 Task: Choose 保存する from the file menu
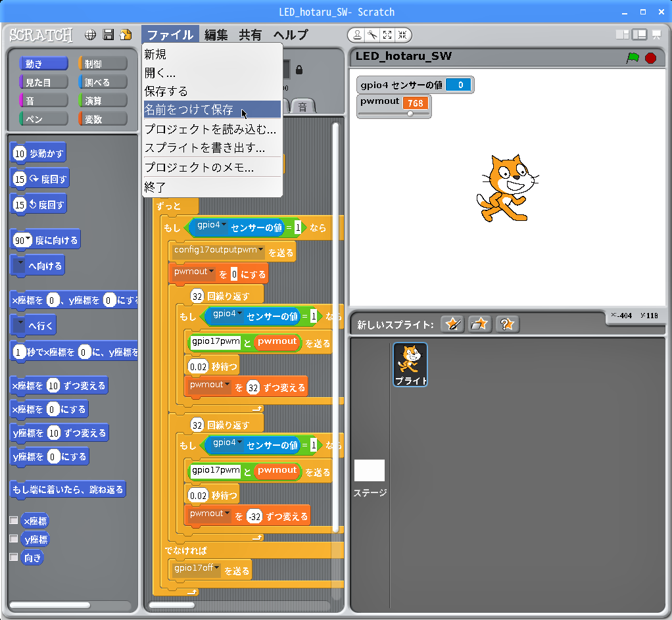pyautogui.click(x=212, y=91)
